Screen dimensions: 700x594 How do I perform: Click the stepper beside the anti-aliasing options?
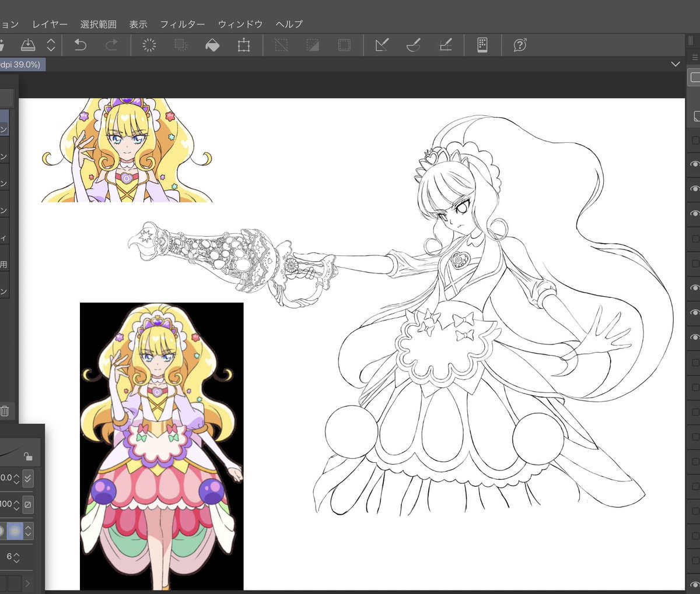[28, 530]
